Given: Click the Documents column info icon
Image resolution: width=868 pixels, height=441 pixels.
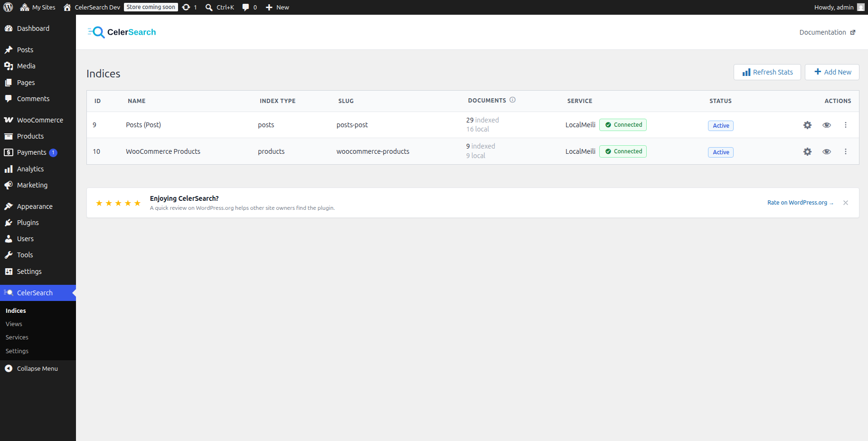Looking at the screenshot, I should 513,100.
